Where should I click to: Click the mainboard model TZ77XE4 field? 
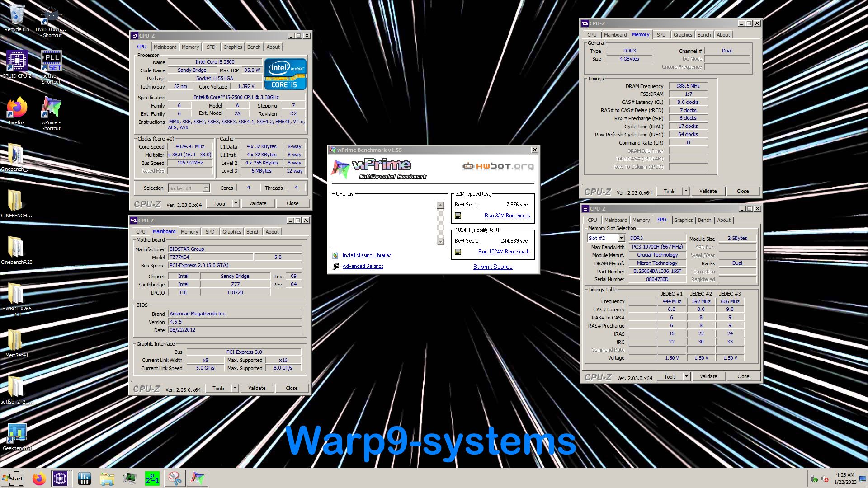(210, 258)
